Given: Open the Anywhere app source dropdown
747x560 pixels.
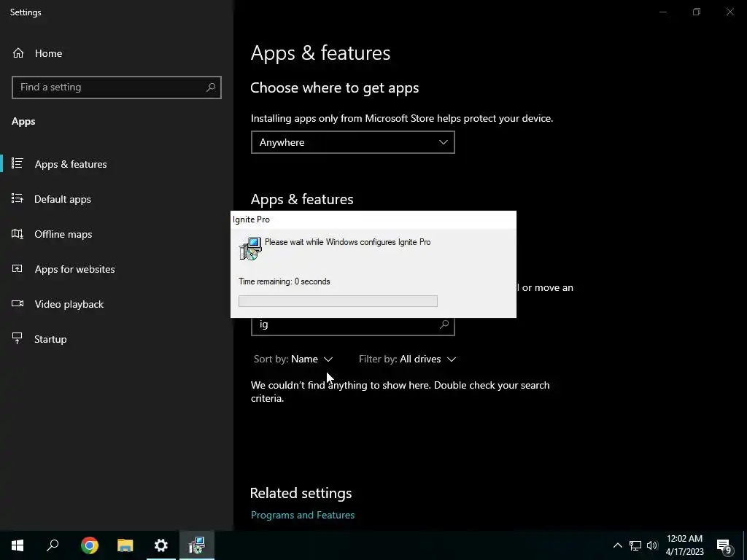Looking at the screenshot, I should (x=352, y=142).
